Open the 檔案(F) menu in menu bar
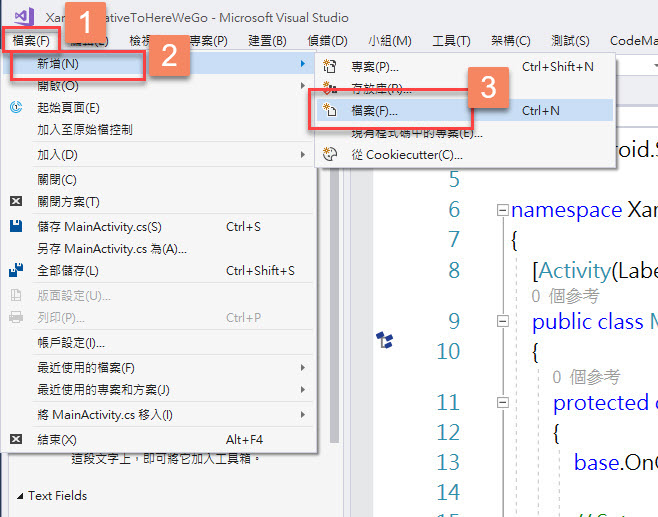Image resolution: width=658 pixels, height=517 pixels. tap(31, 41)
